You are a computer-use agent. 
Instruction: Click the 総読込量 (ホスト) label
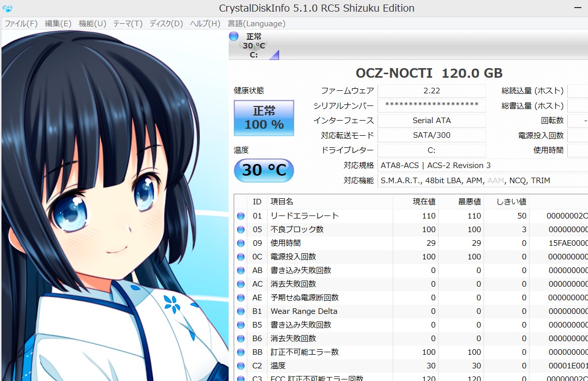click(532, 91)
